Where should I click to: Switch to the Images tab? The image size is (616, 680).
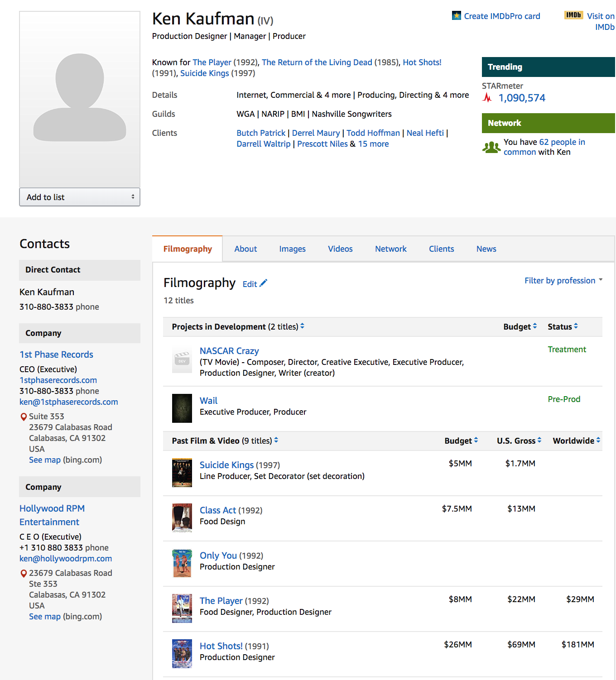[292, 249]
